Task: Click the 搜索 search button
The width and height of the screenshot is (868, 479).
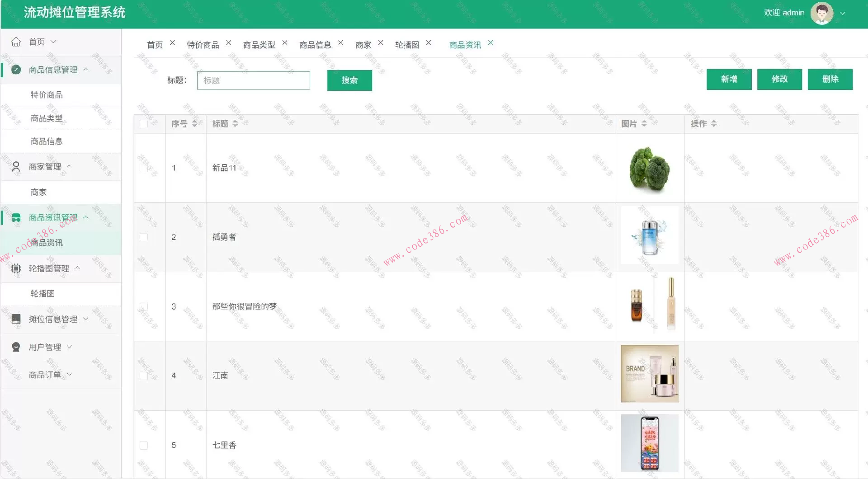Action: pos(349,80)
